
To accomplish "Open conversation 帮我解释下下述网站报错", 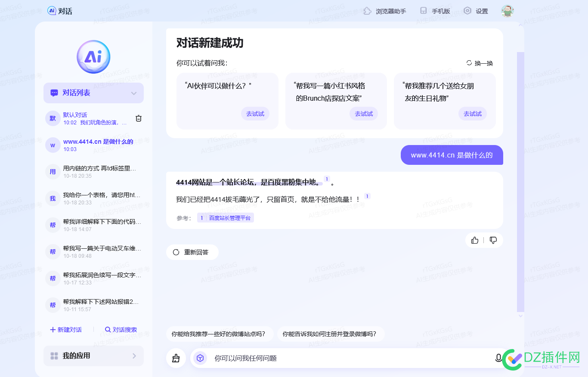I will tap(93, 305).
